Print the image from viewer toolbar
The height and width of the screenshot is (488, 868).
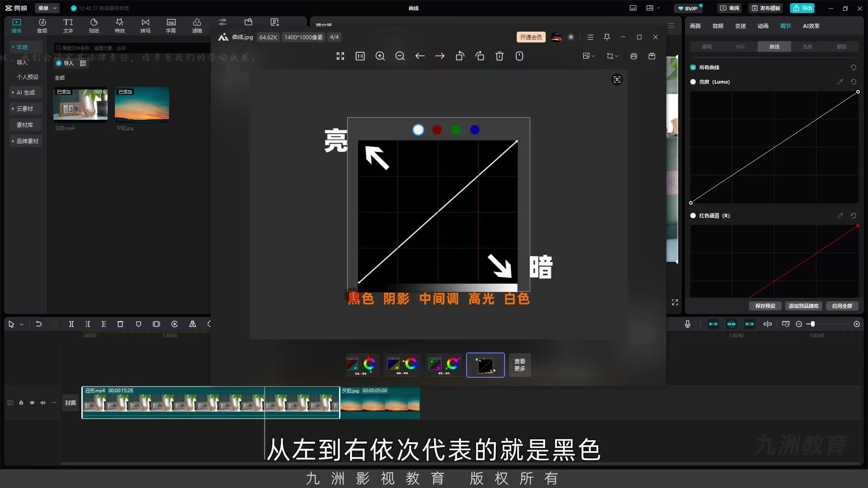[x=634, y=56]
